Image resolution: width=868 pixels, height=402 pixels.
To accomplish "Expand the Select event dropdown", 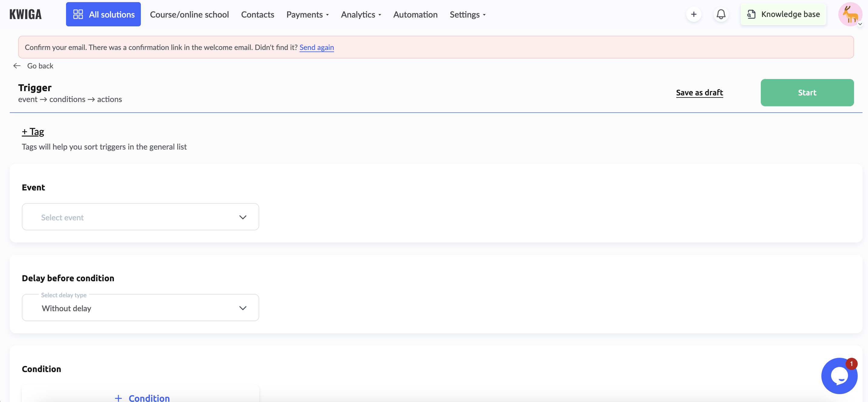I will 141,217.
